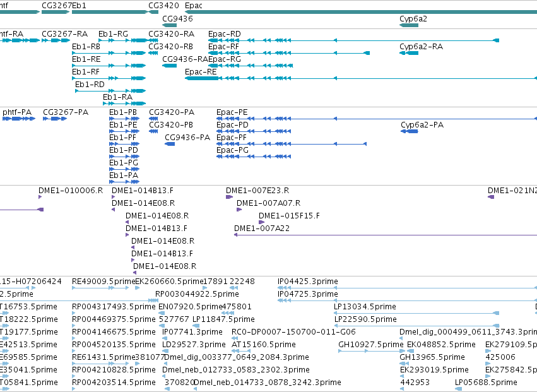Image resolution: width=537 pixels, height=392 pixels.
Task: Click the CG9436-RA transcript glyph
Action: coord(170,66)
